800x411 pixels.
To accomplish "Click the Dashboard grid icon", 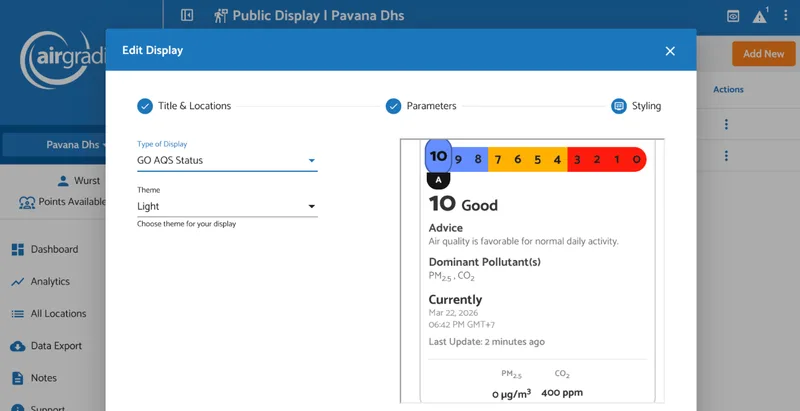I will coord(18,250).
